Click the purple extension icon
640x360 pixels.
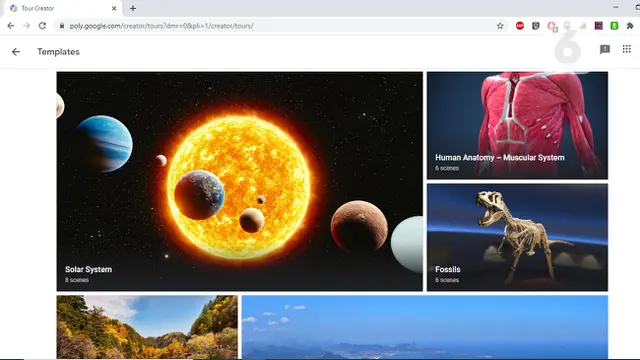598,26
